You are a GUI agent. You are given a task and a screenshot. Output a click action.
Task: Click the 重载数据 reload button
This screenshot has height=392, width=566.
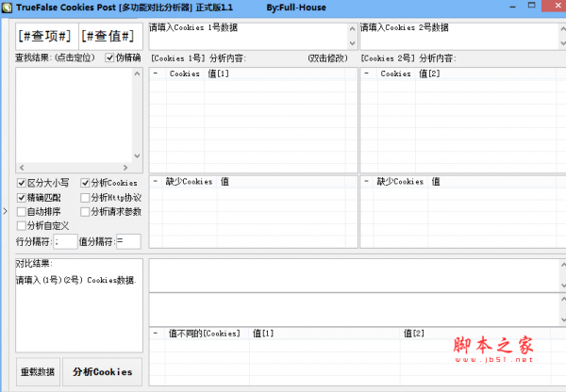(x=38, y=372)
